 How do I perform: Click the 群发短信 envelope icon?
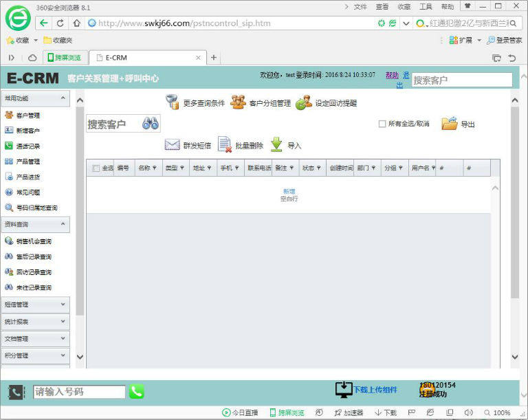point(172,145)
